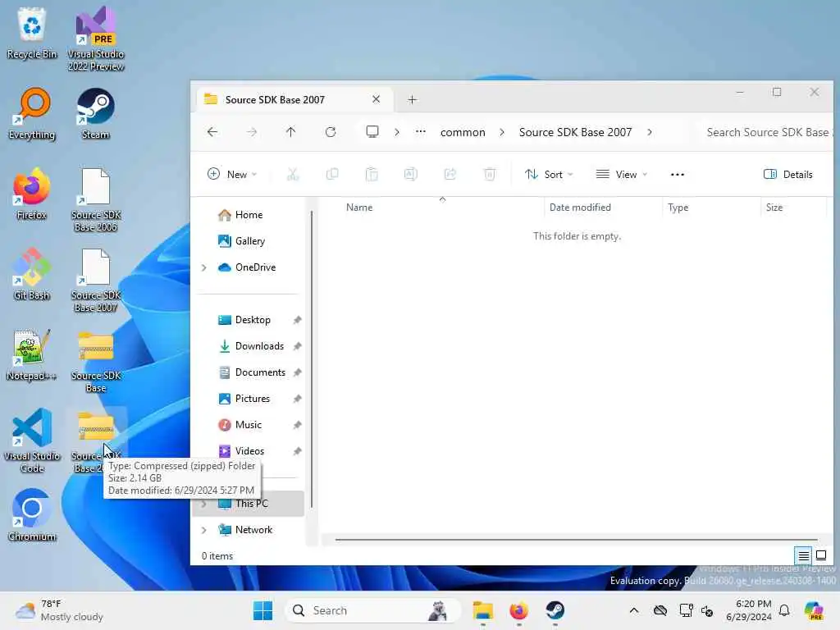Image resolution: width=840 pixels, height=630 pixels.
Task: Click the Share toolbar icon
Action: coord(450,174)
